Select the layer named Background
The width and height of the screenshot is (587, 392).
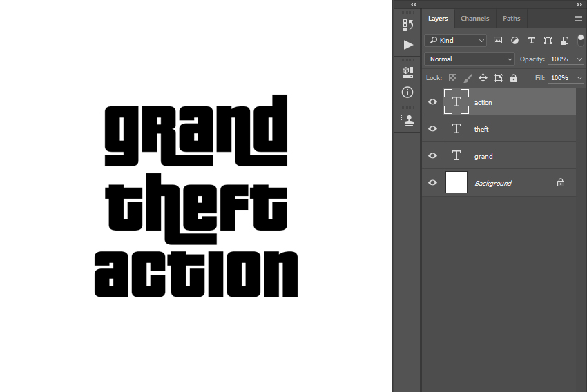tap(499, 182)
